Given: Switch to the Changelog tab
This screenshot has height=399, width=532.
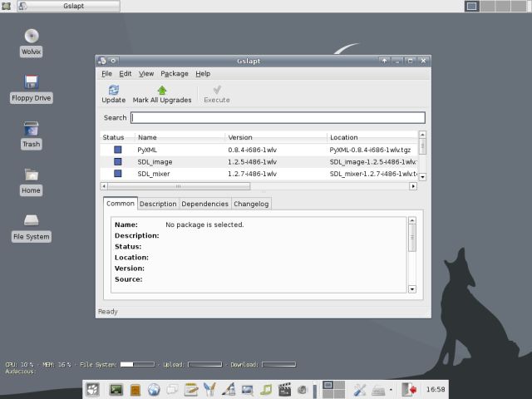Looking at the screenshot, I should [x=251, y=204].
